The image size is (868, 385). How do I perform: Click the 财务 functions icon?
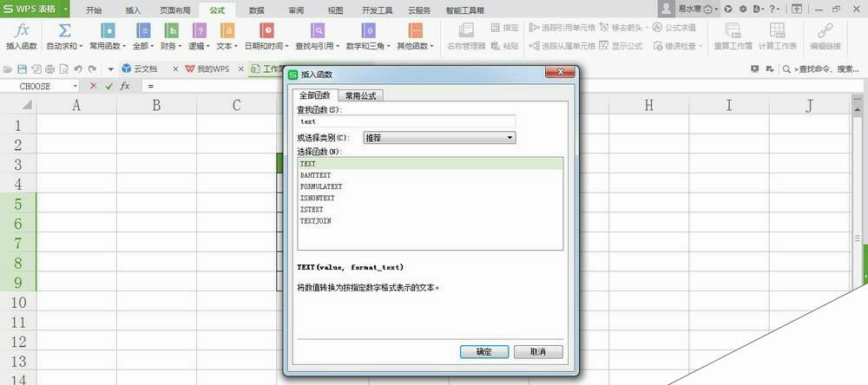[x=172, y=30]
